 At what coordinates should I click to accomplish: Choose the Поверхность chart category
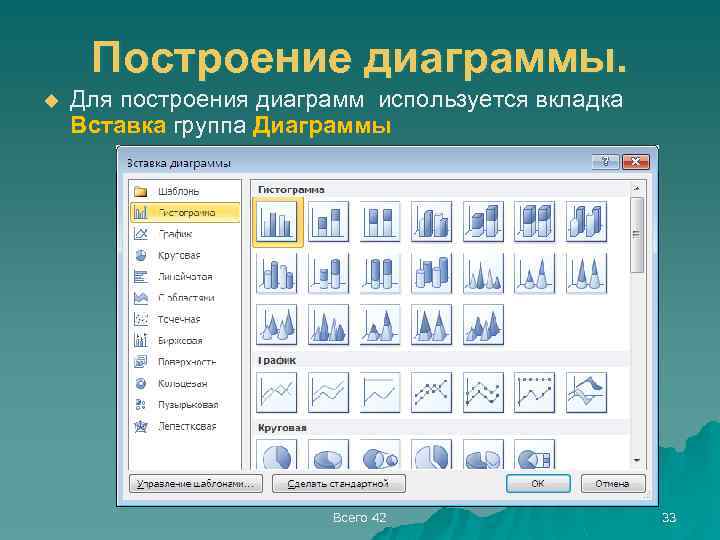(185, 362)
